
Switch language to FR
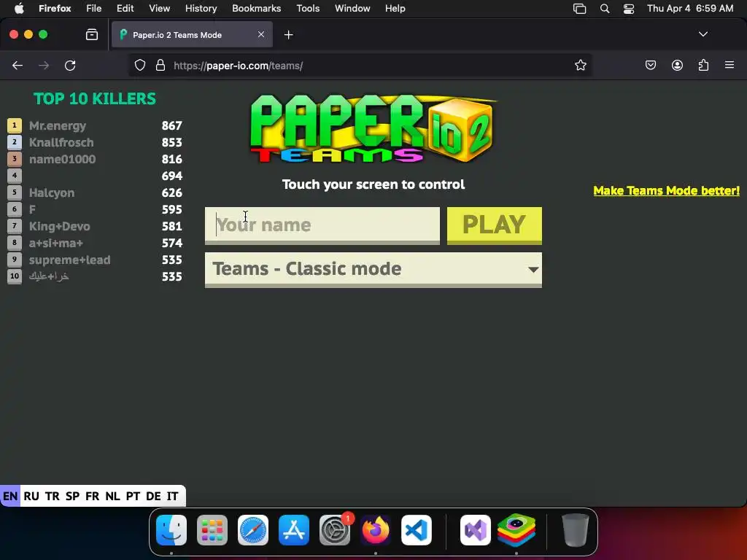93,496
